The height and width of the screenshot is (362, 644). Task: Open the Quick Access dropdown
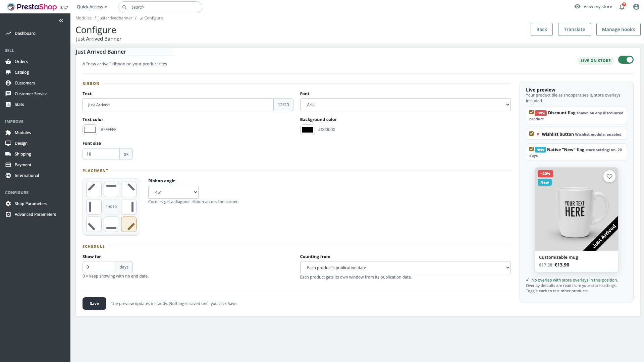point(92,7)
